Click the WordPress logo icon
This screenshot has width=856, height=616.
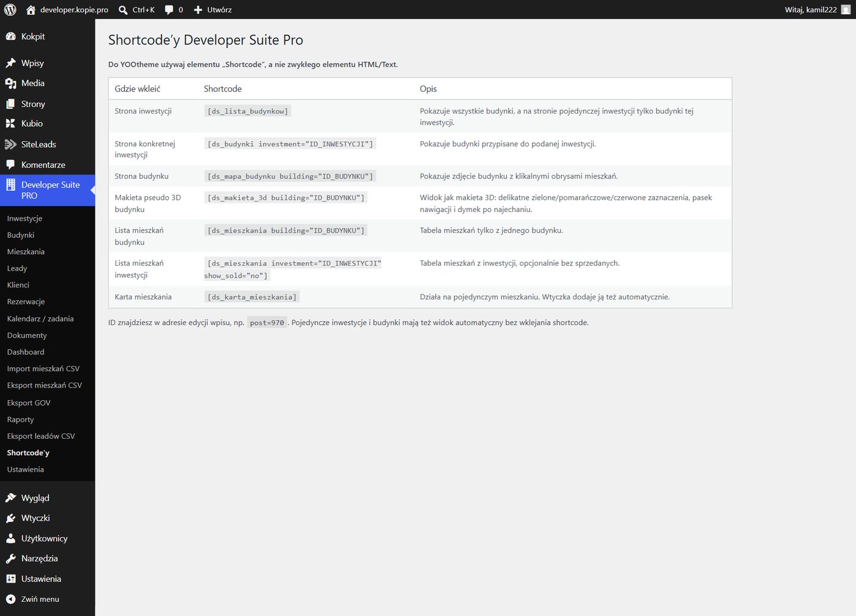10,10
